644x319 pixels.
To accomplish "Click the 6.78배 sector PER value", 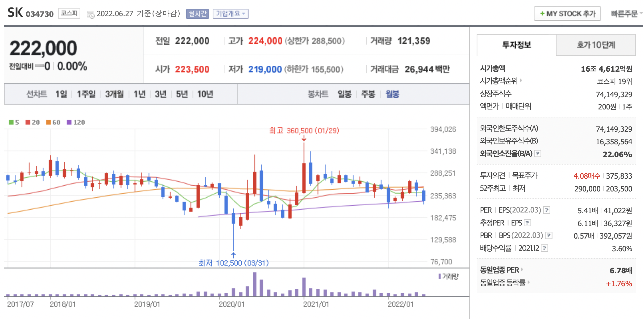I will click(621, 271).
